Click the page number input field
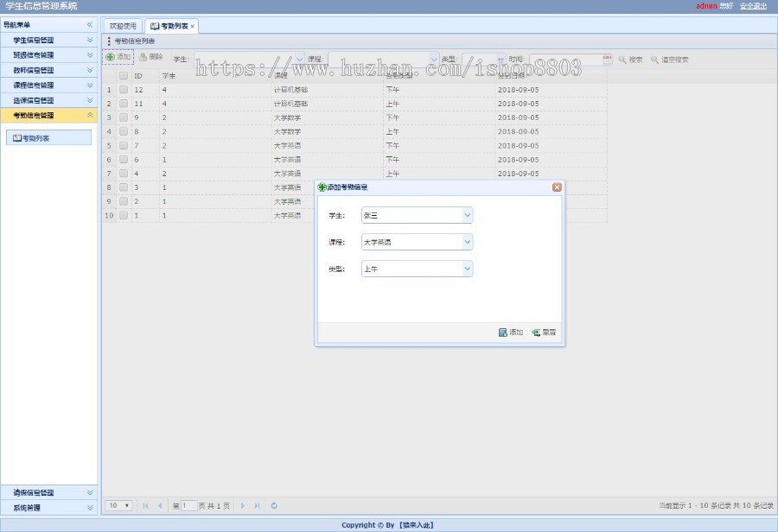The height and width of the screenshot is (532, 778). (x=188, y=506)
